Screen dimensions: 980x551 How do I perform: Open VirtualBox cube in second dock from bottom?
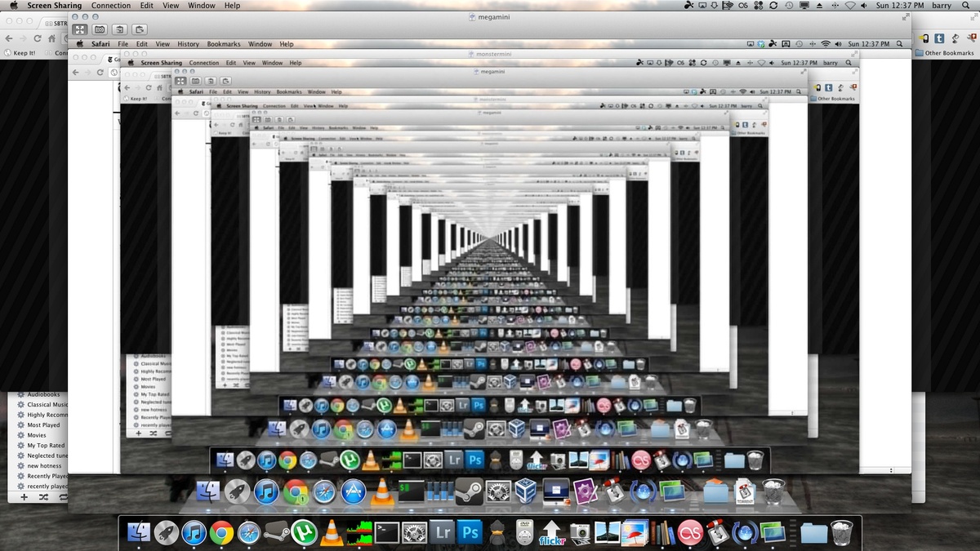coord(524,492)
